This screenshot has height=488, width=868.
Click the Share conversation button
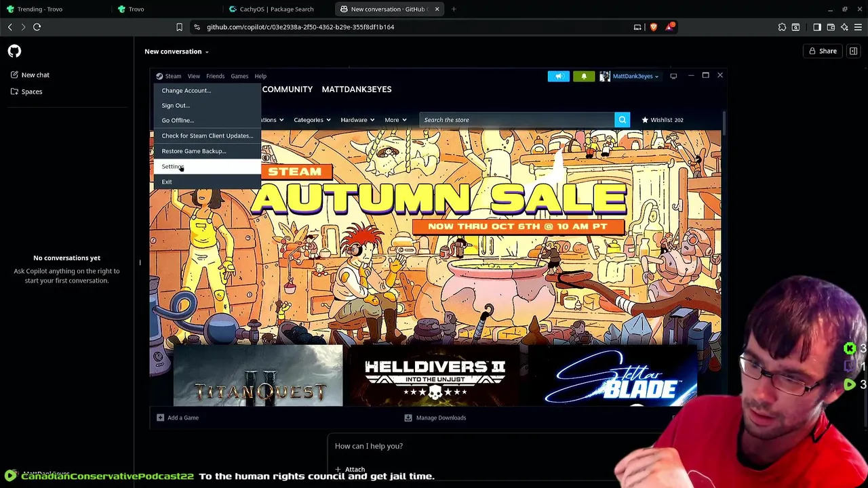pos(823,51)
